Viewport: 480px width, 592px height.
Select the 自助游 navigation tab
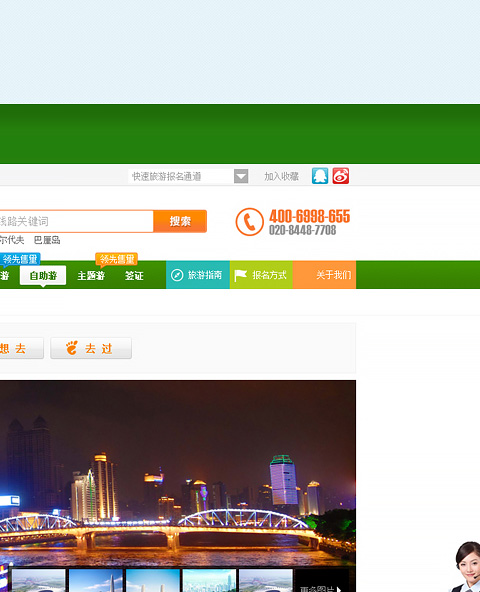[x=43, y=276]
